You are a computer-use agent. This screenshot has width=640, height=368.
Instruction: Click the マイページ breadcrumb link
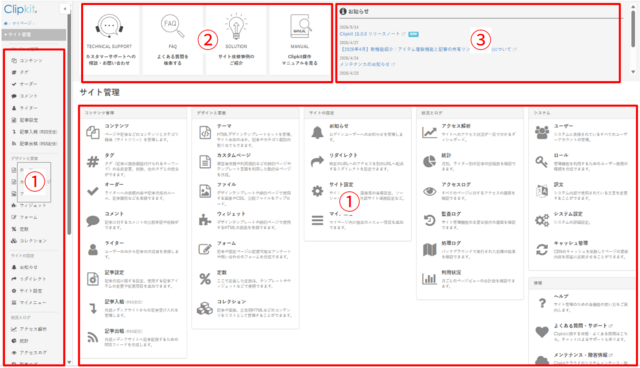coord(22,23)
